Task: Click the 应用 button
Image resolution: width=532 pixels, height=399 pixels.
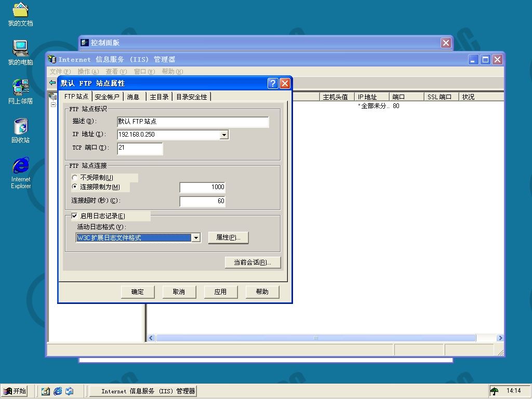Action: pyautogui.click(x=221, y=292)
